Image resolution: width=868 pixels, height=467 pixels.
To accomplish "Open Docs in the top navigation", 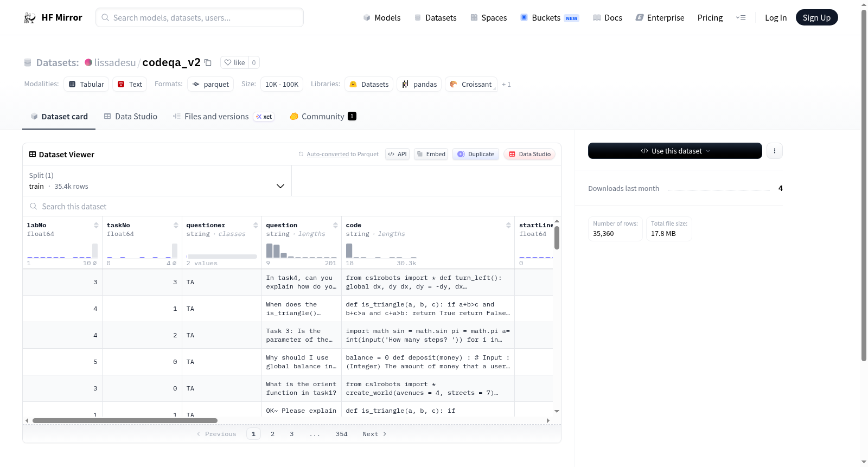I will click(608, 18).
